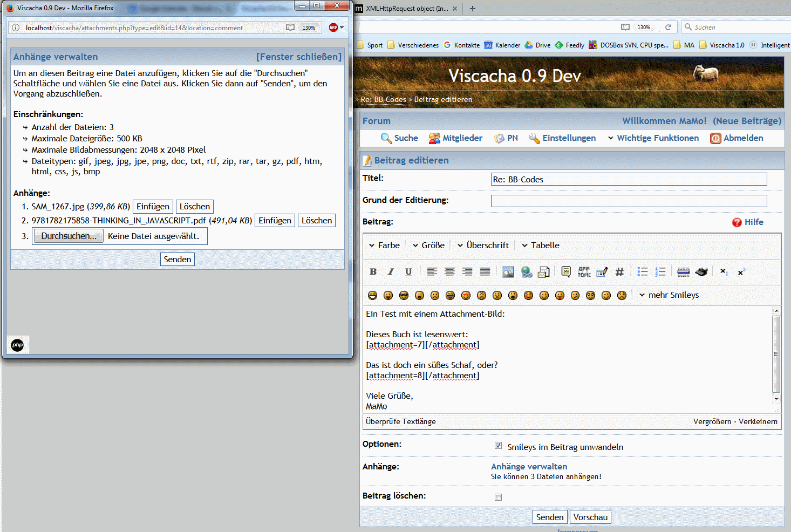Uncheck 'Smileys im Beitrag umwandeln' checkbox
Viewport: 791px width, 532px height.
click(498, 446)
